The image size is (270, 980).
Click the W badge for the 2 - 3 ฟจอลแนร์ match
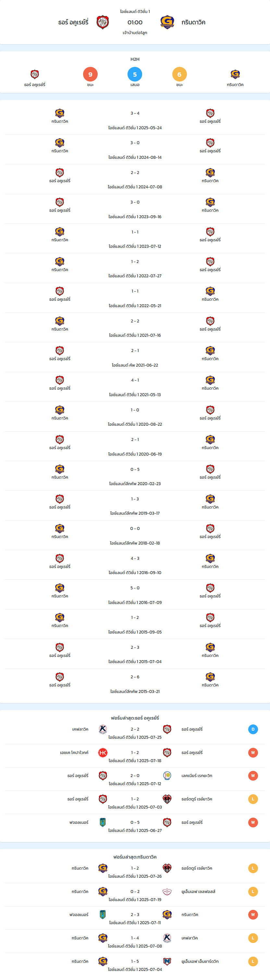point(253,914)
